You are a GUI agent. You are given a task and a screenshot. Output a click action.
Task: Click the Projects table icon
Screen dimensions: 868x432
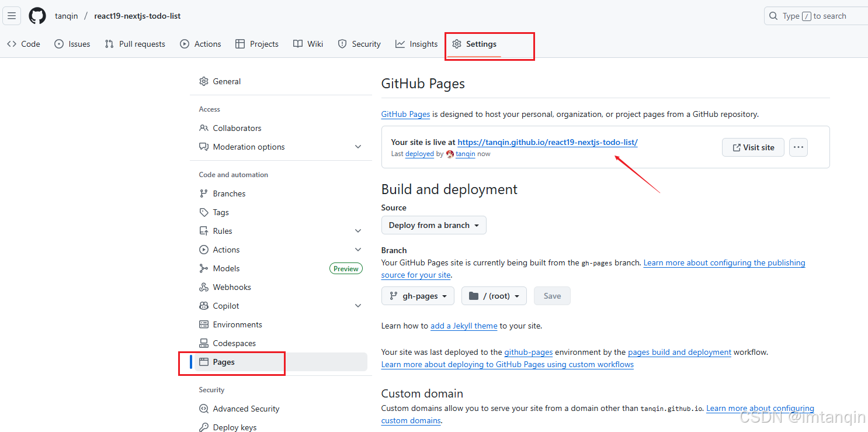click(x=240, y=44)
